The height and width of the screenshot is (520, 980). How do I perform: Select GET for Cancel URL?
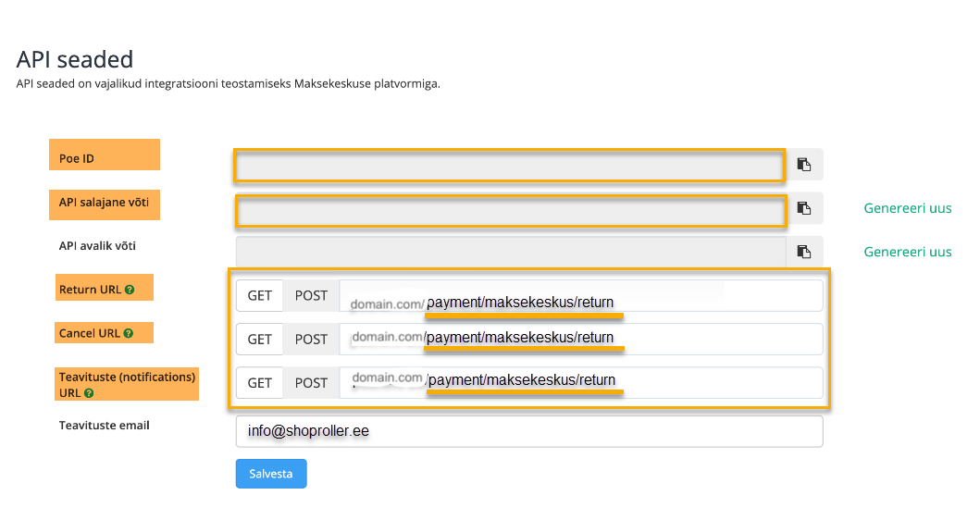pos(259,340)
